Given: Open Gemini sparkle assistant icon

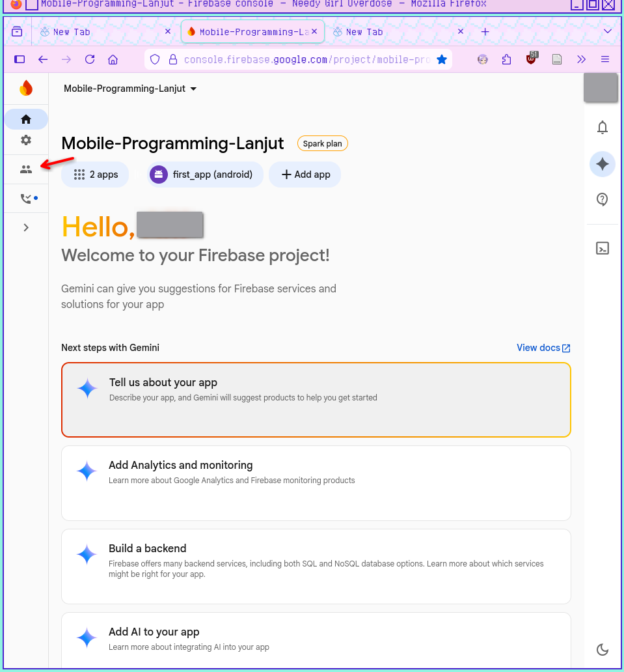Looking at the screenshot, I should pyautogui.click(x=603, y=164).
